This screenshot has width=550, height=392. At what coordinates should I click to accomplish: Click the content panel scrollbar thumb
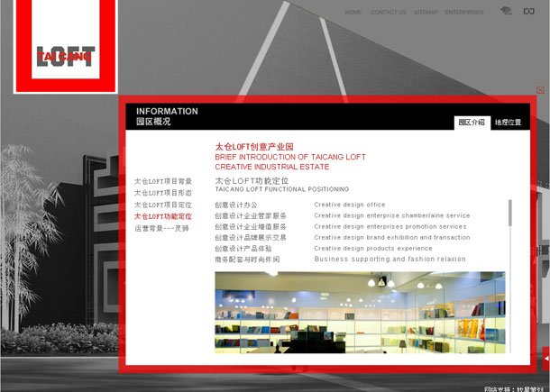point(510,213)
